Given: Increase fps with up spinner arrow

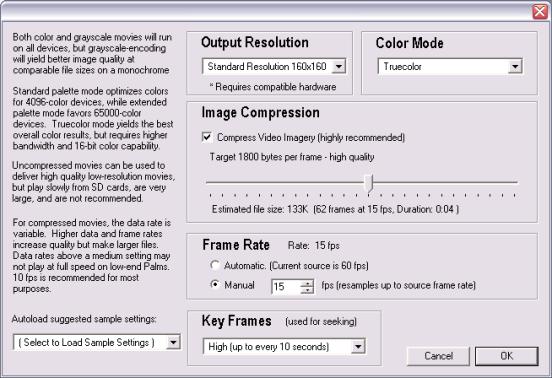Looking at the screenshot, I should pyautogui.click(x=307, y=283).
